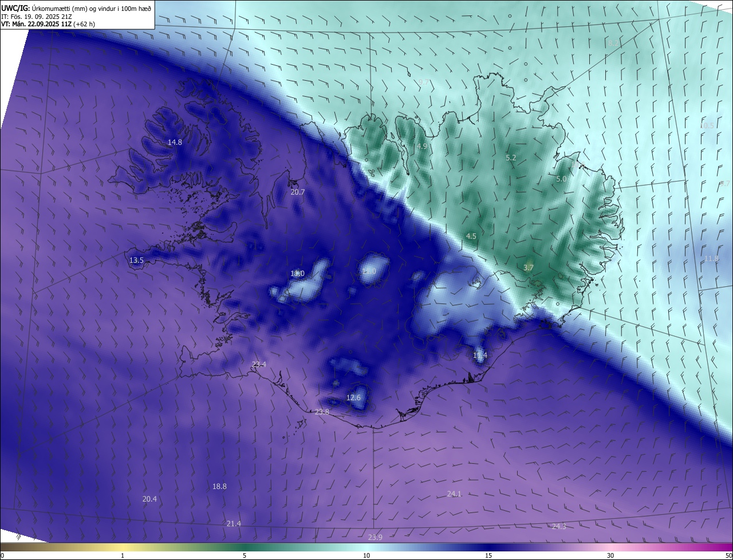
Task: Select the 14.8 value in the Westfjords
Action: 175,142
